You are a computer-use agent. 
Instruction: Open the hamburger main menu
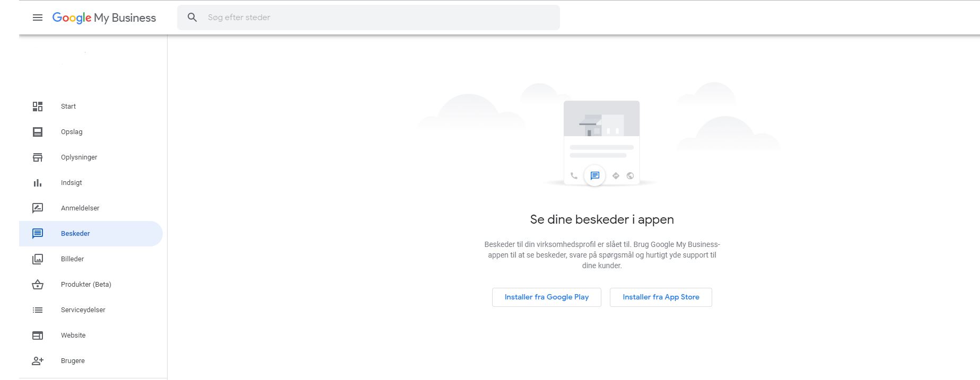pyautogui.click(x=38, y=17)
